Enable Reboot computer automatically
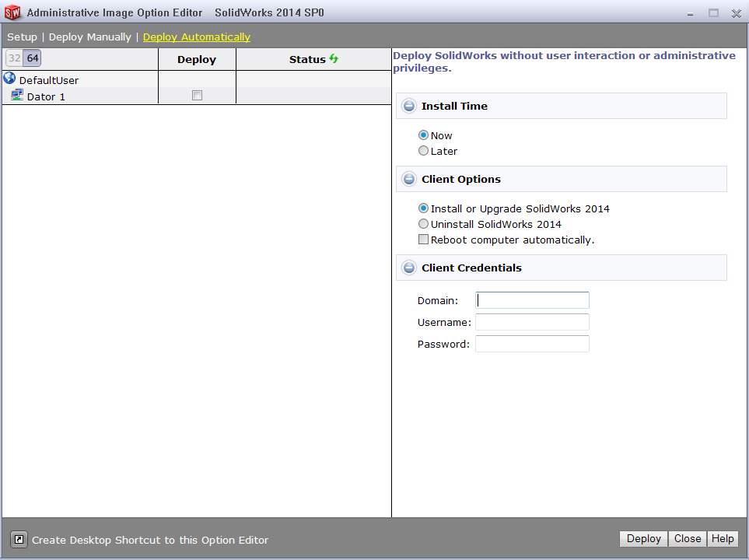The width and height of the screenshot is (749, 560). (423, 240)
